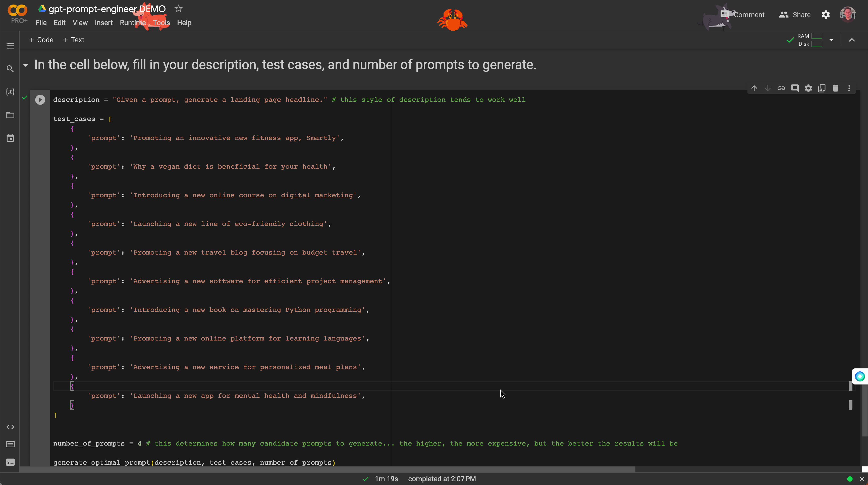868x485 pixels.
Task: Collapse the header toolbar
Action: point(852,40)
